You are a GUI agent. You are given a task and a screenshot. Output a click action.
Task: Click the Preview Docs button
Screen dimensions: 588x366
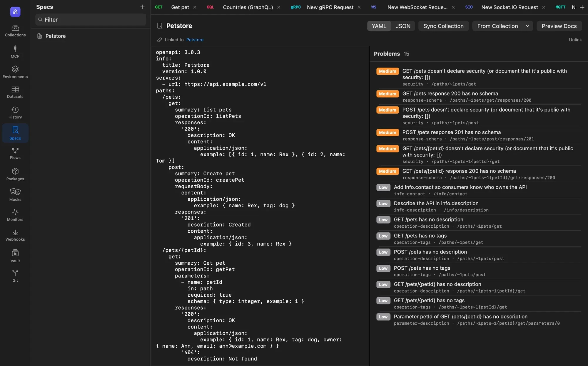559,26
